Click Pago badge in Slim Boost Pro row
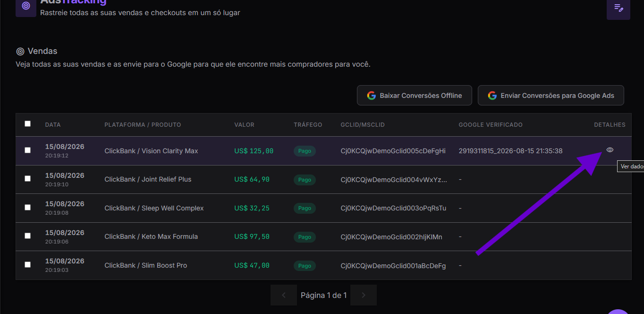 tap(305, 266)
